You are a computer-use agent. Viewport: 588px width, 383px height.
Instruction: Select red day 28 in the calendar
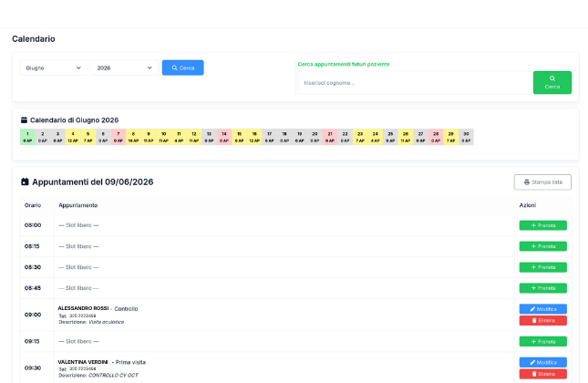(x=436, y=137)
